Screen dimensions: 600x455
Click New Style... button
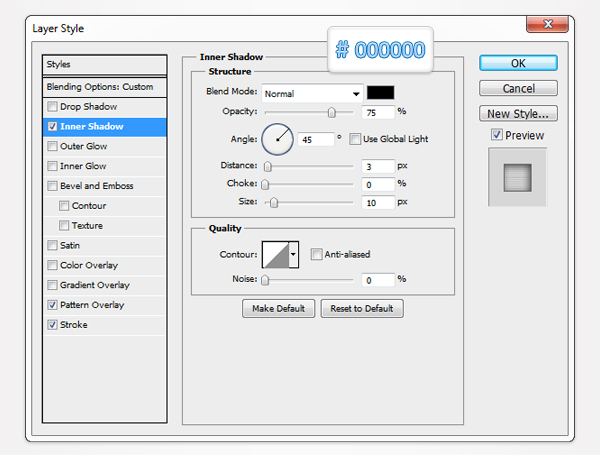point(518,113)
